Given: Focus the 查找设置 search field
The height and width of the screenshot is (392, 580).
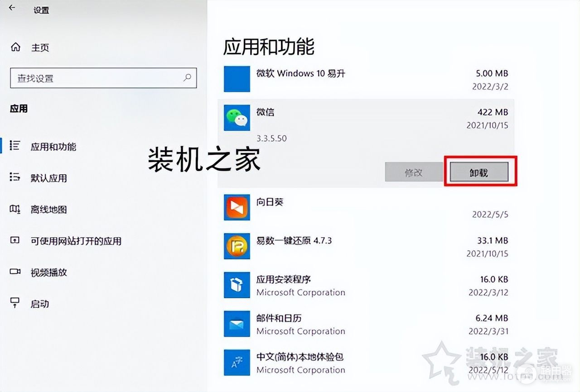Looking at the screenshot, I should [x=103, y=78].
